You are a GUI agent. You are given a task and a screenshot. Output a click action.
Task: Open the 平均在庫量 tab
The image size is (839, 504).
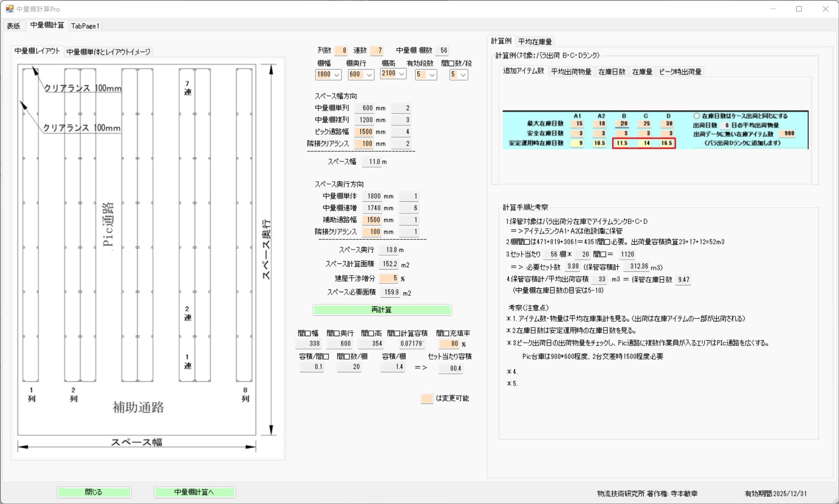coord(535,42)
